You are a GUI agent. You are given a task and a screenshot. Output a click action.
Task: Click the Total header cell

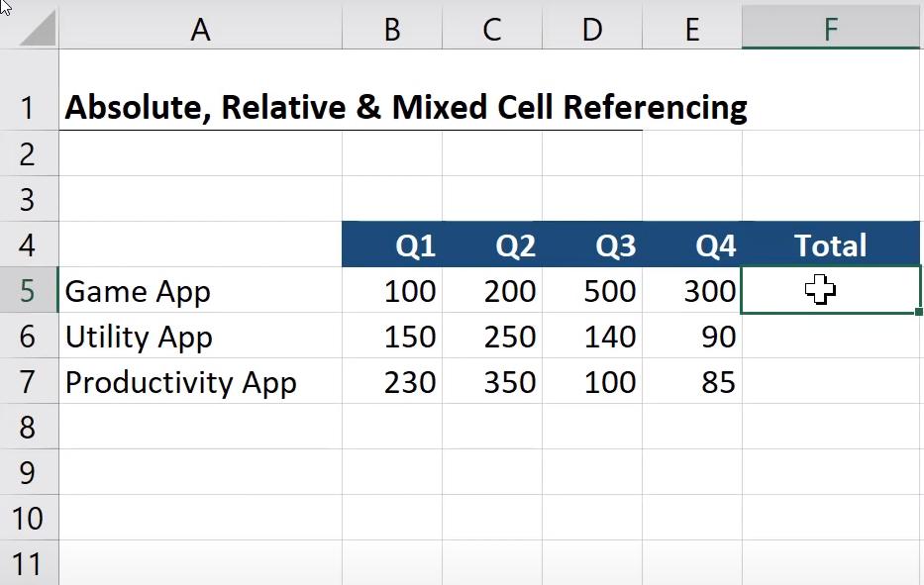831,244
